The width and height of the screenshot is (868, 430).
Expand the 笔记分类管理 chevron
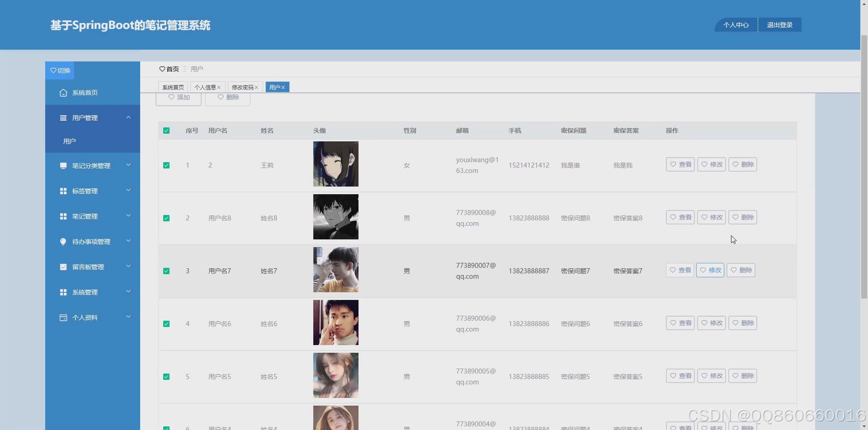(128, 165)
